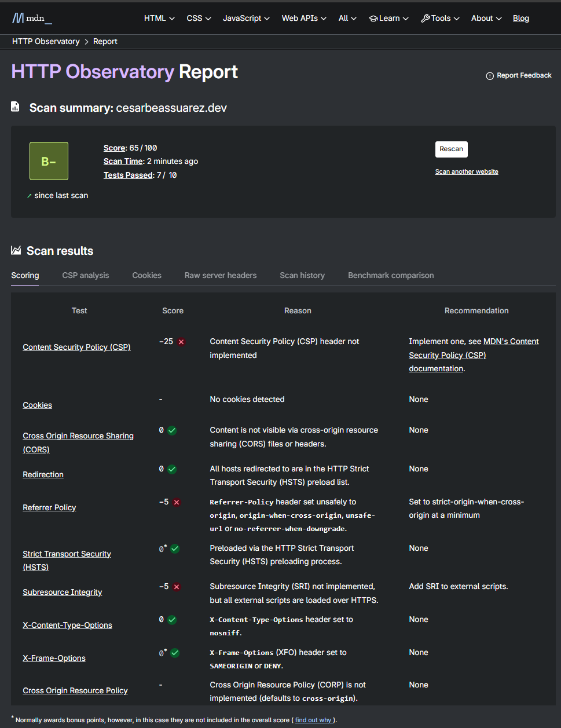Open the Scan history tab
This screenshot has width=561, height=728.
click(x=302, y=275)
